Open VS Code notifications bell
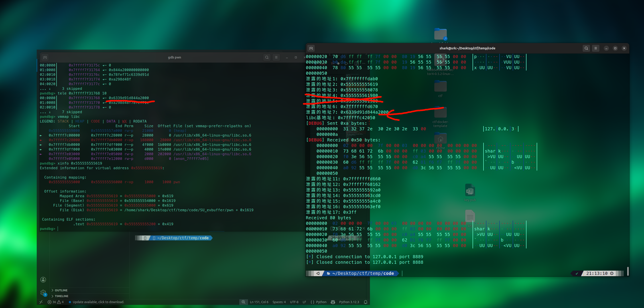Screen dimensions: 644x308 coord(366,302)
